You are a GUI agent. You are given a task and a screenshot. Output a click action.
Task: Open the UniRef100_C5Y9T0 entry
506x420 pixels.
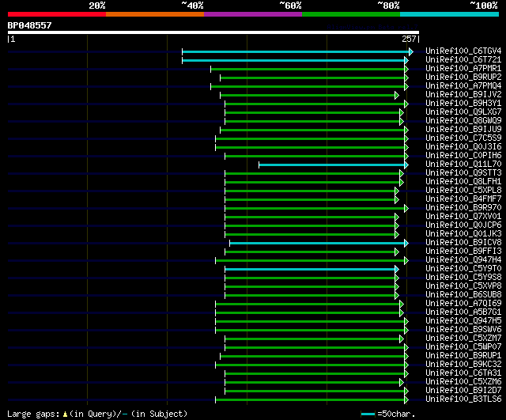pos(463,269)
